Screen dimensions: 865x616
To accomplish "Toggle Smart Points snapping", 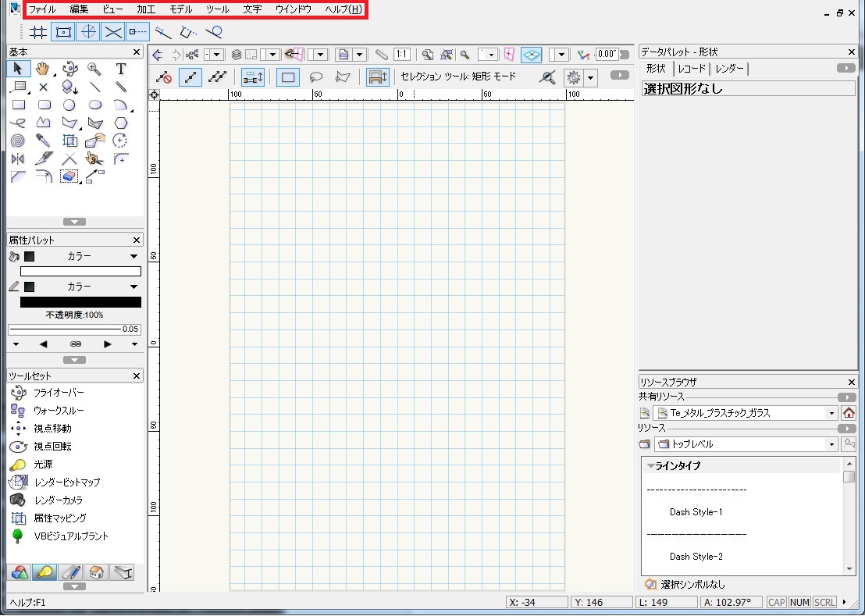I will [x=138, y=32].
